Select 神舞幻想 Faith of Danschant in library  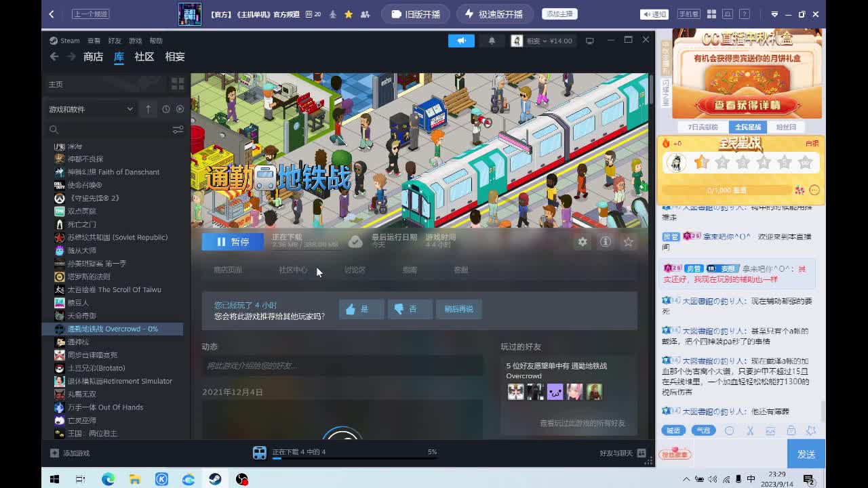tap(113, 172)
